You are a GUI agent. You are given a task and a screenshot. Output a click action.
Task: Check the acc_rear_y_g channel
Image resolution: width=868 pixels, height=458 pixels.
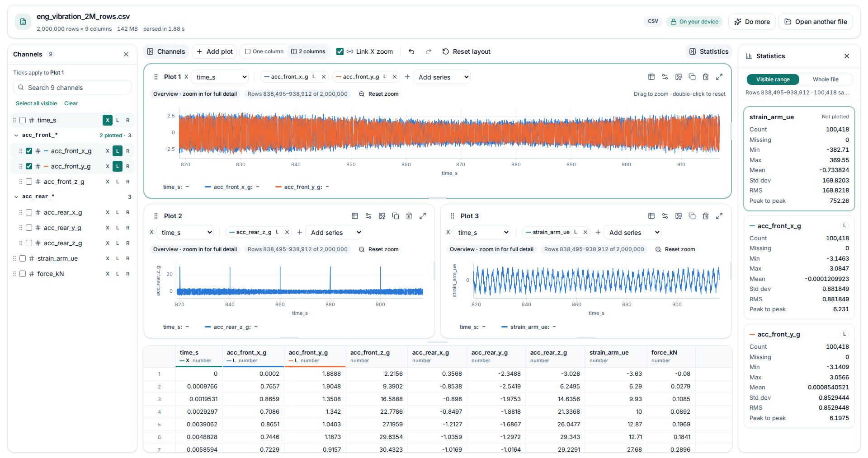29,228
